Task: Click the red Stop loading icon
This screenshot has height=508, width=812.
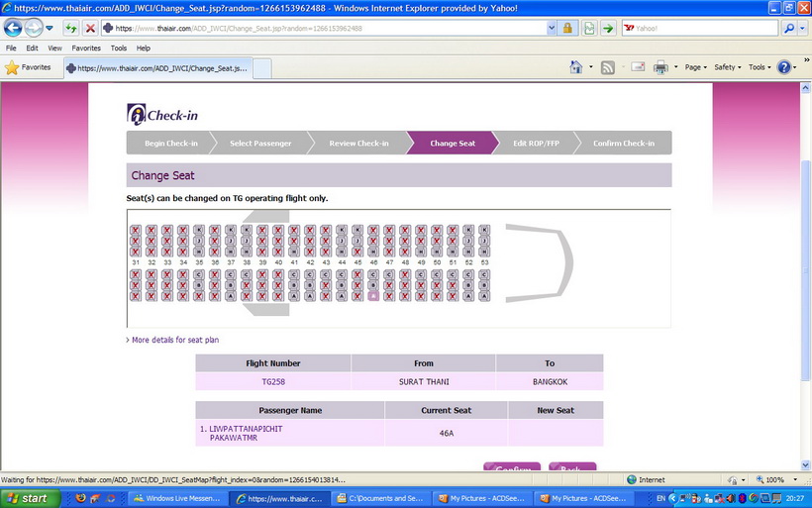Action: coord(90,28)
